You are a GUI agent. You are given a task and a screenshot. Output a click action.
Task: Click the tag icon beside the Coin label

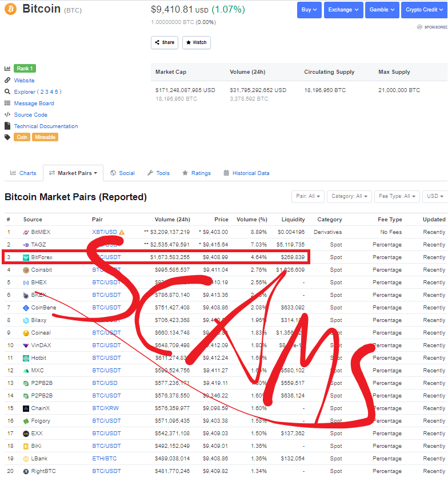(x=7, y=137)
